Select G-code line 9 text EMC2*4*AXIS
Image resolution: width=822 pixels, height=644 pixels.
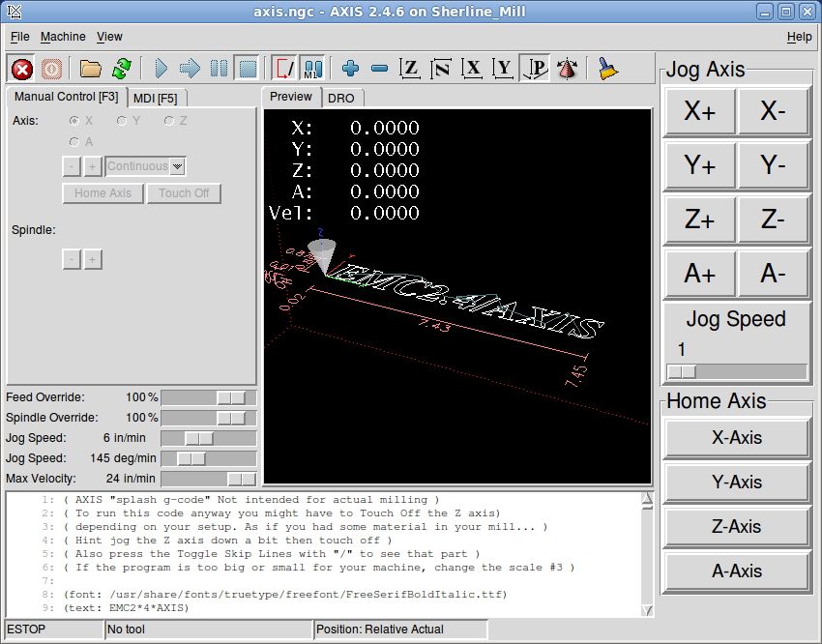point(127,608)
